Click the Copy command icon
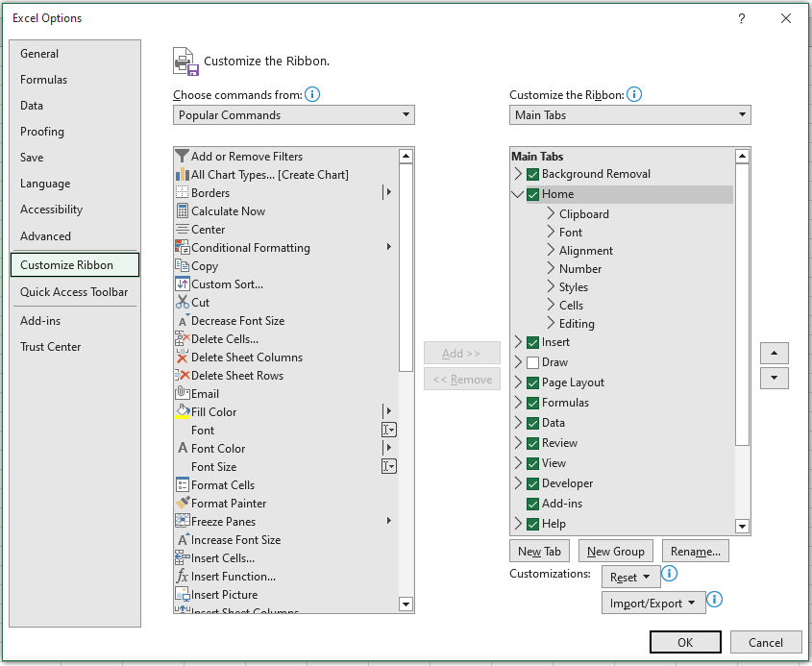 (x=183, y=265)
